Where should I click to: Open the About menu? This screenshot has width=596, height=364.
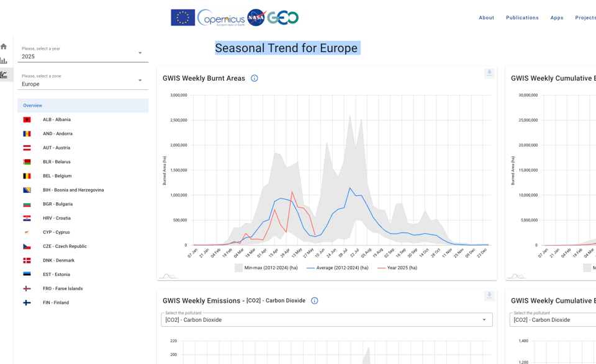[x=486, y=18]
